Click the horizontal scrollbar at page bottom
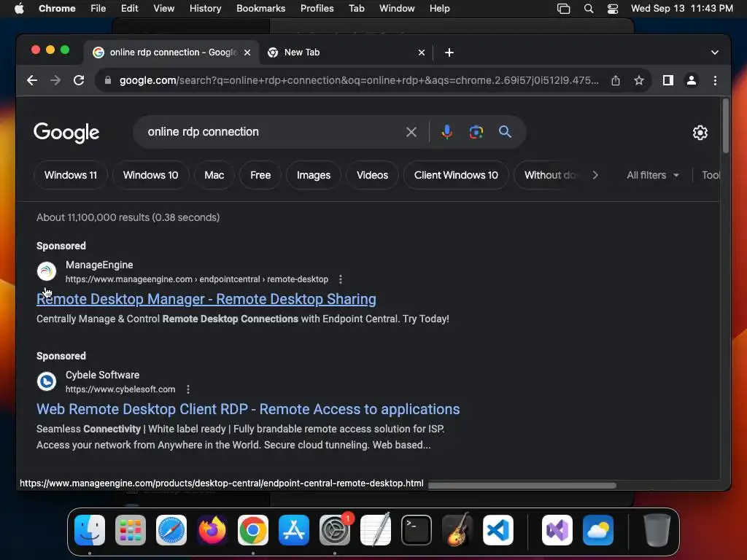 coord(522,485)
